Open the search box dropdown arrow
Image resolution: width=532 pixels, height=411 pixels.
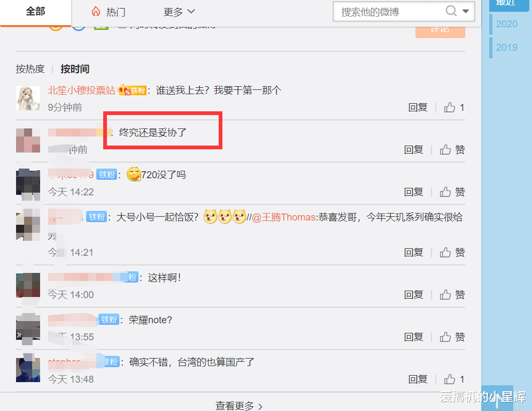coord(466,11)
